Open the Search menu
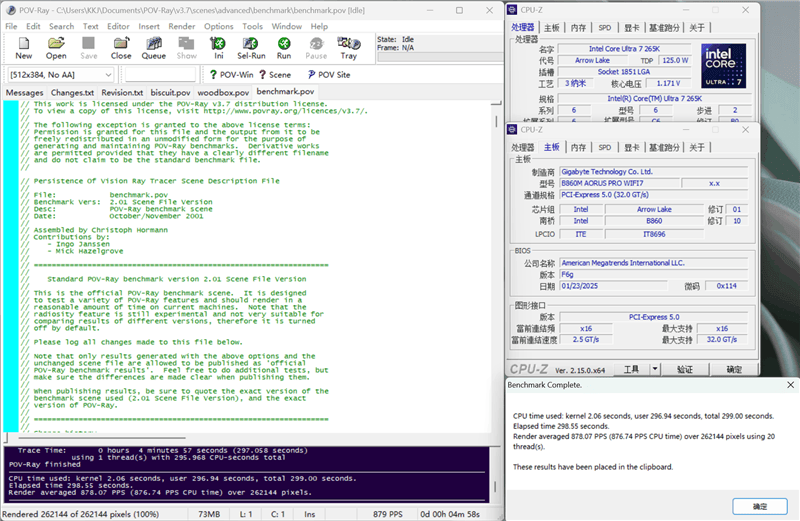Image resolution: width=800 pixels, height=521 pixels. tap(61, 26)
